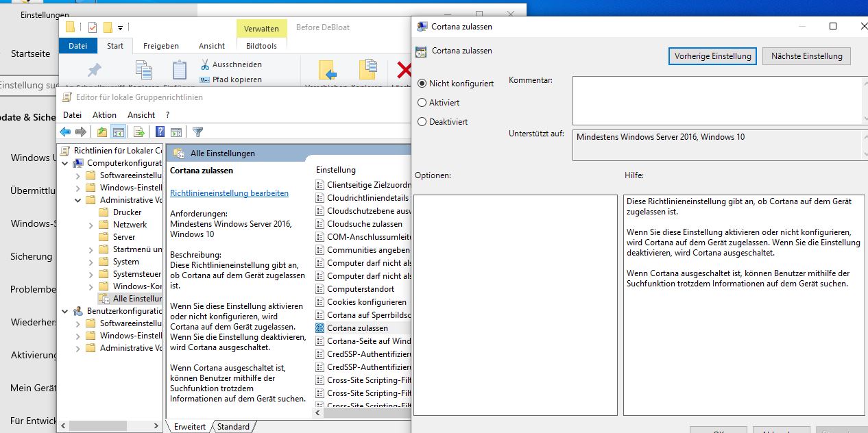Expand Softwareeinstellungen under Computerkonfiguration
Screen dimensions: 868x433
[78, 175]
